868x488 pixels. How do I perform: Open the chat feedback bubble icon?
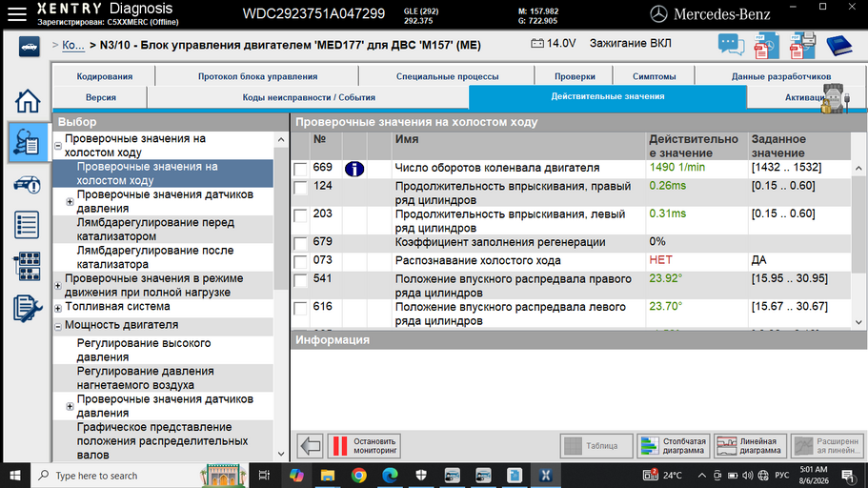(731, 45)
